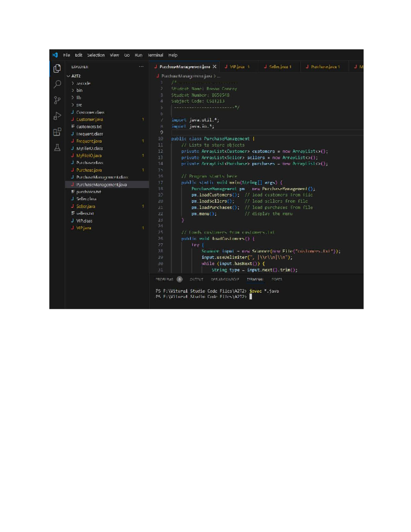Open VIP.java in explorer
411x532 pixels.
(x=107, y=228)
